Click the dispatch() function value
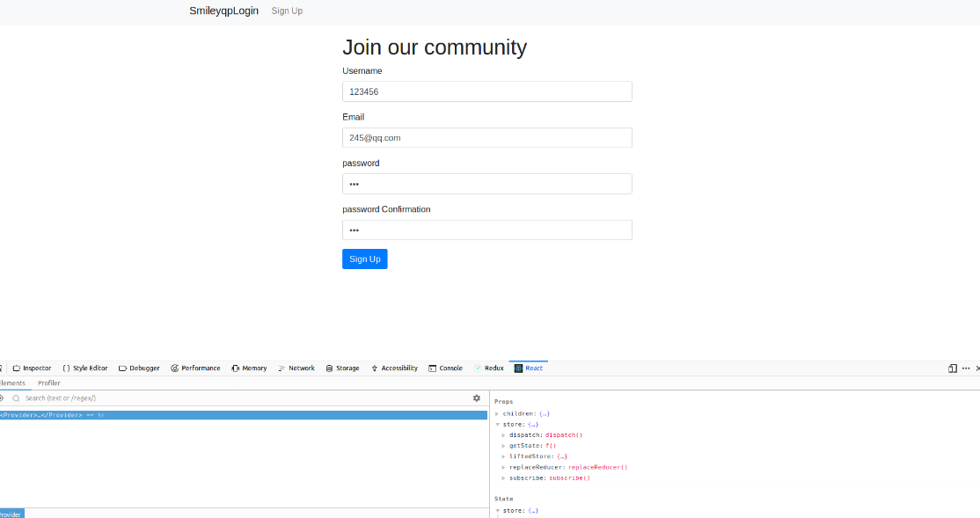980x518 pixels. (564, 435)
